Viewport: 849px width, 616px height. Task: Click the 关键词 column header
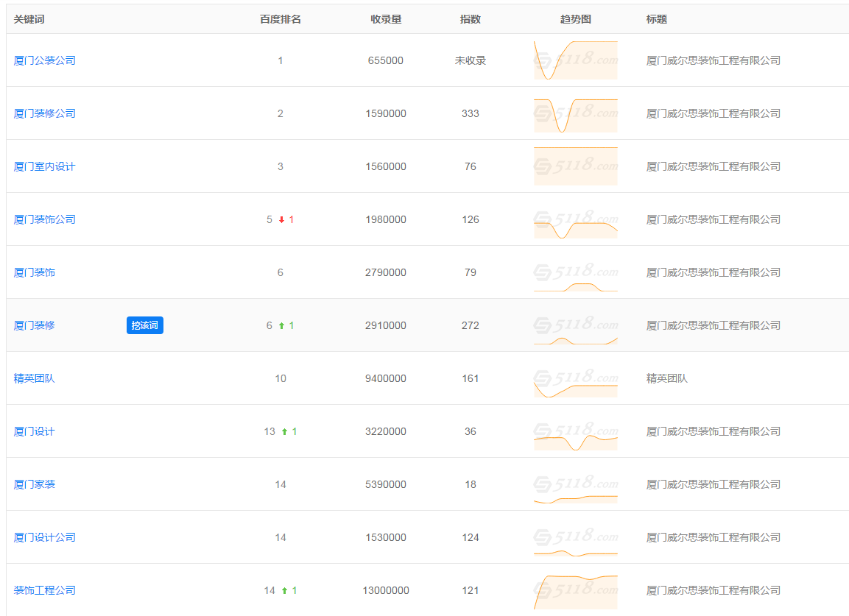click(x=29, y=19)
